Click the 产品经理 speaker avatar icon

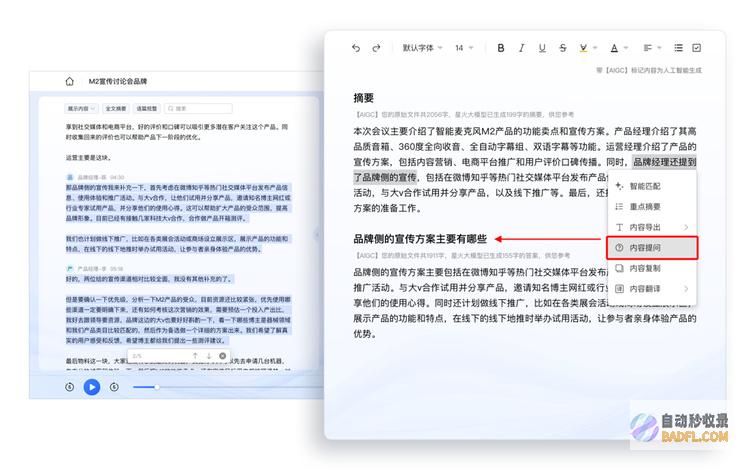point(70,268)
